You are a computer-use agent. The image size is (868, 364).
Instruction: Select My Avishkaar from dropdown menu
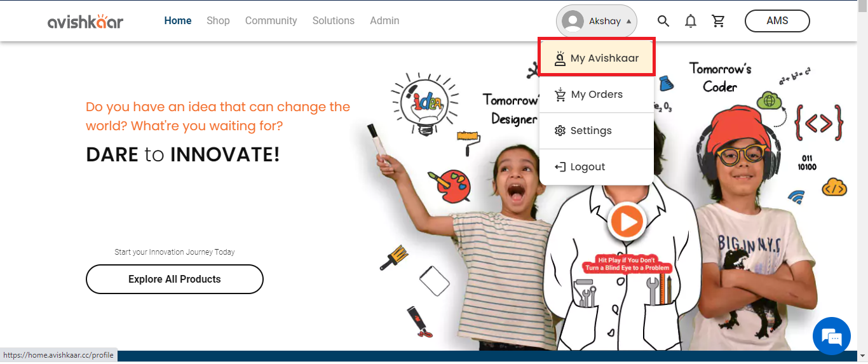pyautogui.click(x=597, y=58)
